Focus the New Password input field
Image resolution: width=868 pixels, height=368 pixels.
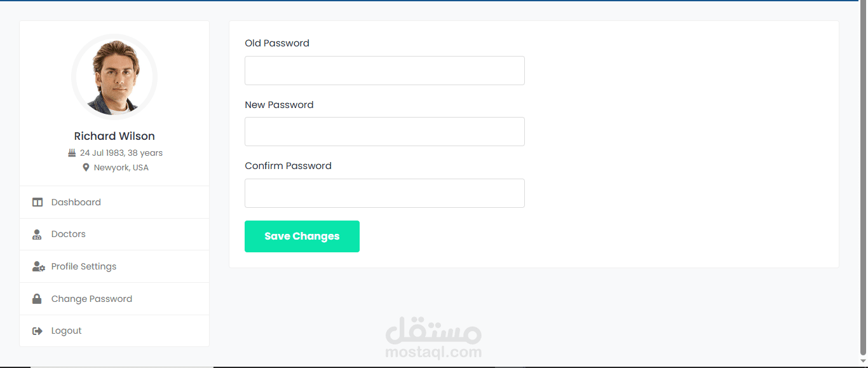(x=384, y=132)
